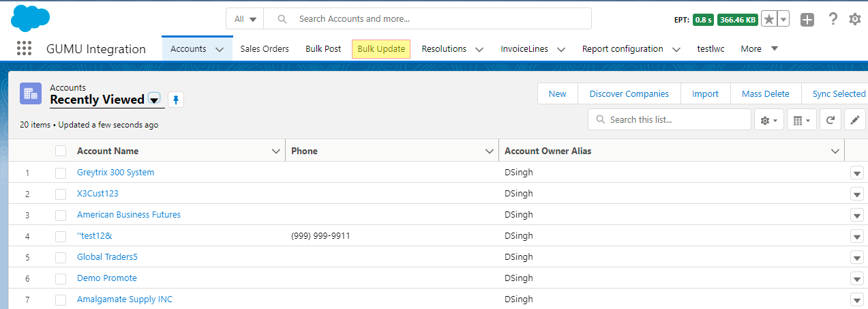The height and width of the screenshot is (309, 868).
Task: Open the Recently Viewed list view picker
Action: pyautogui.click(x=154, y=100)
